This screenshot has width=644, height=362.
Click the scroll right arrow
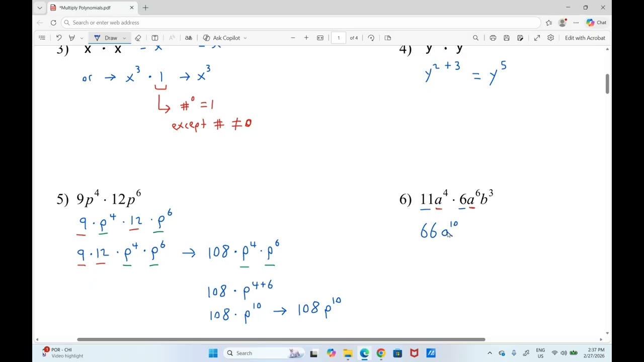tap(601, 339)
